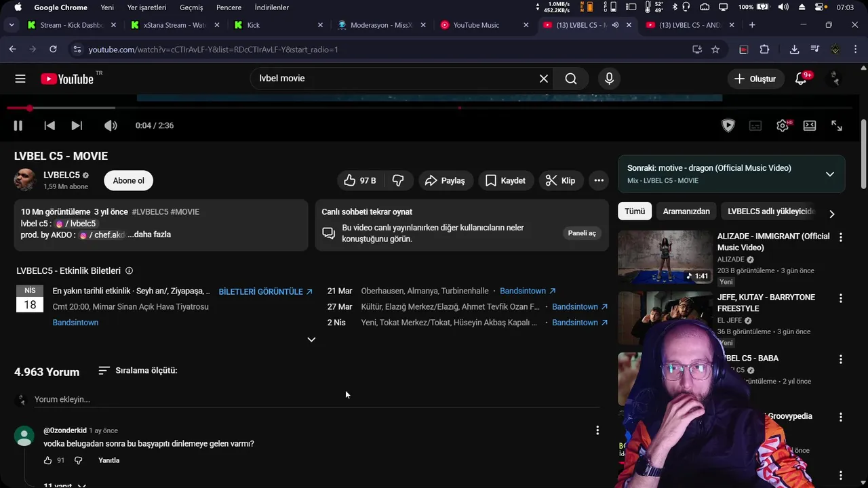Dislike the @0zonderkid comment
Image resolution: width=868 pixels, height=488 pixels.
(x=78, y=460)
